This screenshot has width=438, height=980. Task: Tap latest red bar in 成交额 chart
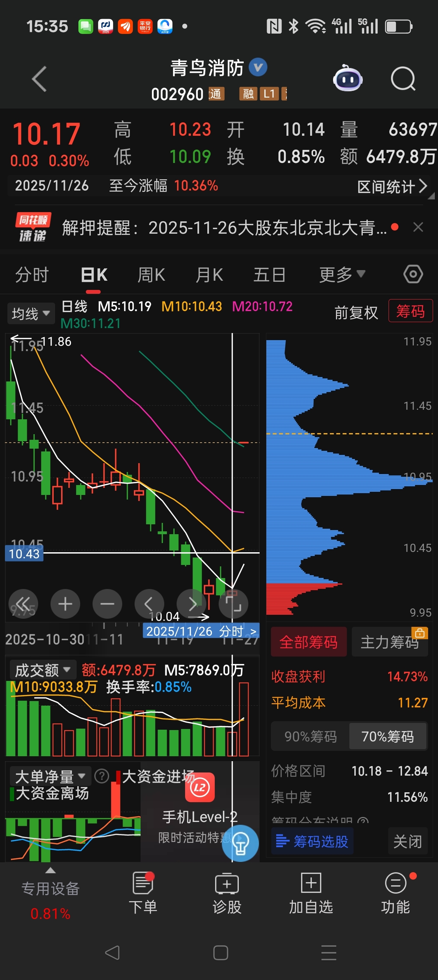244,719
